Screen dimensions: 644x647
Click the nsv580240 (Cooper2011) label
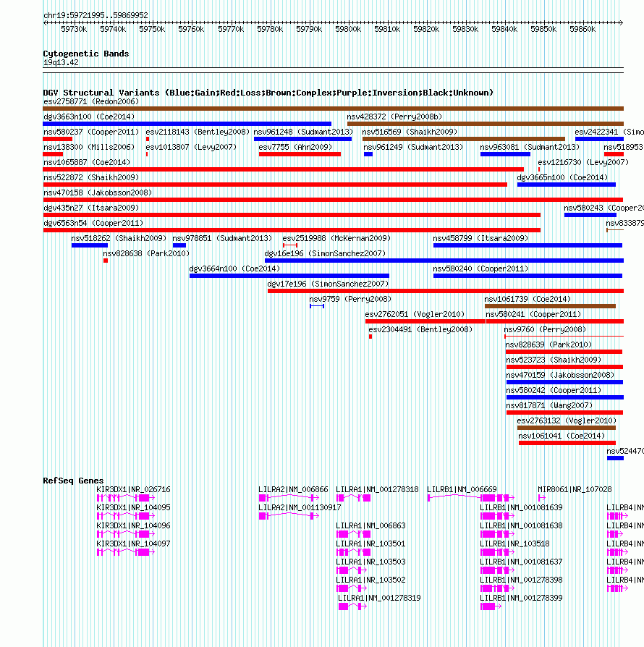point(480,269)
